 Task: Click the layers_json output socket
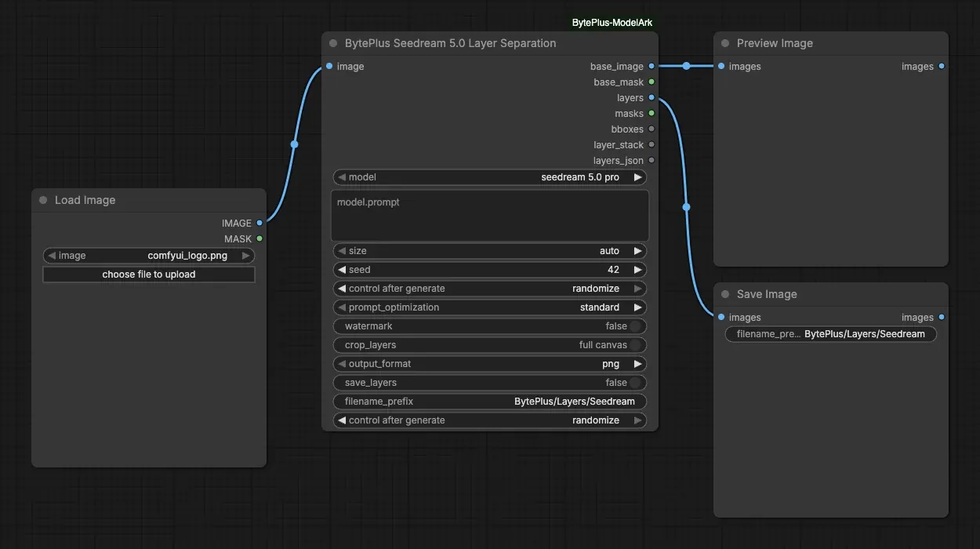652,161
